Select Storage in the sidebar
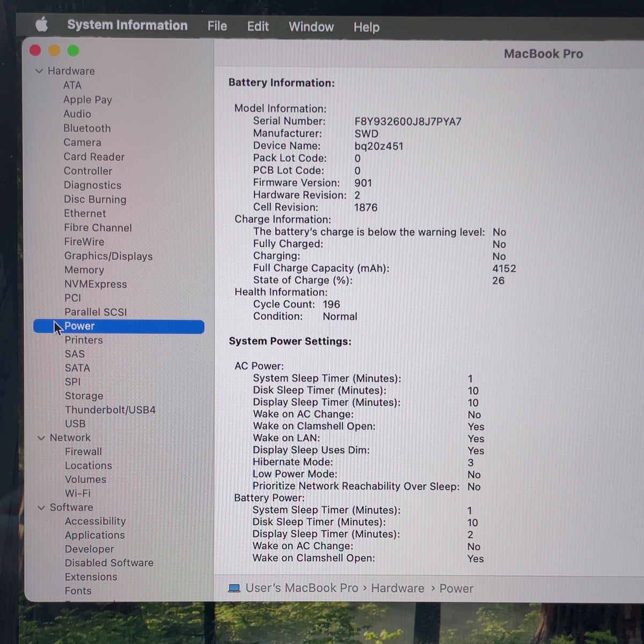Viewport: 644px width, 644px height. [x=84, y=396]
